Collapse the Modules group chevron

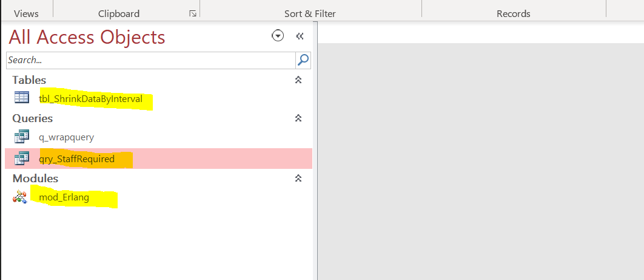(298, 179)
